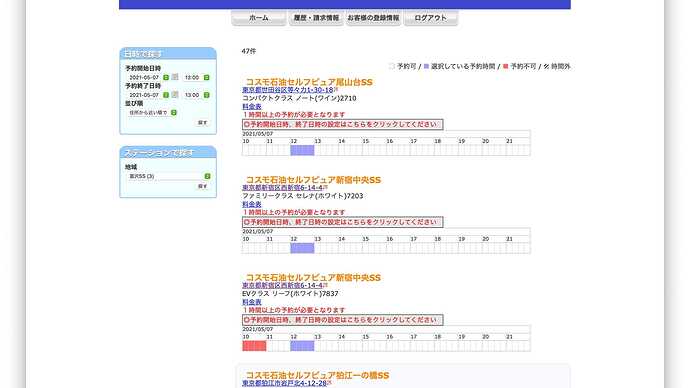The width and height of the screenshot is (690, 388).
Task: Click 探す button in station search panel
Action: (202, 186)
